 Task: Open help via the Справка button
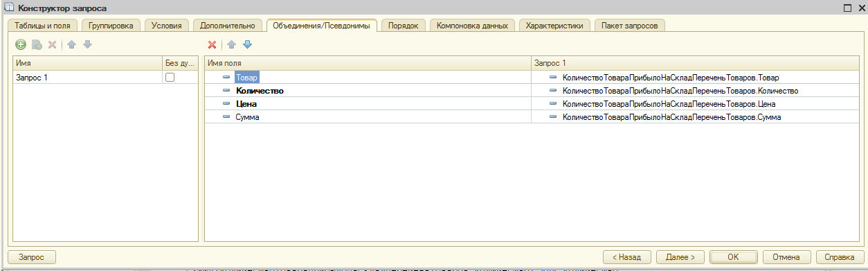point(840,256)
